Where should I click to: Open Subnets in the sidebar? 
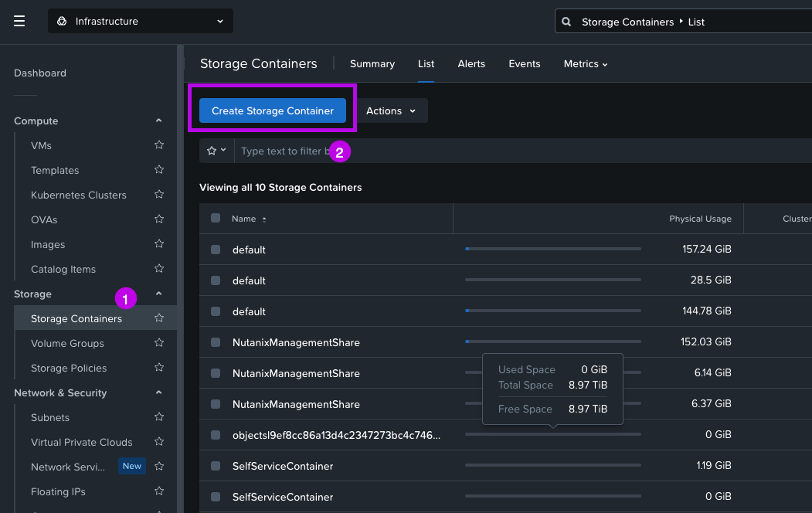(x=50, y=417)
